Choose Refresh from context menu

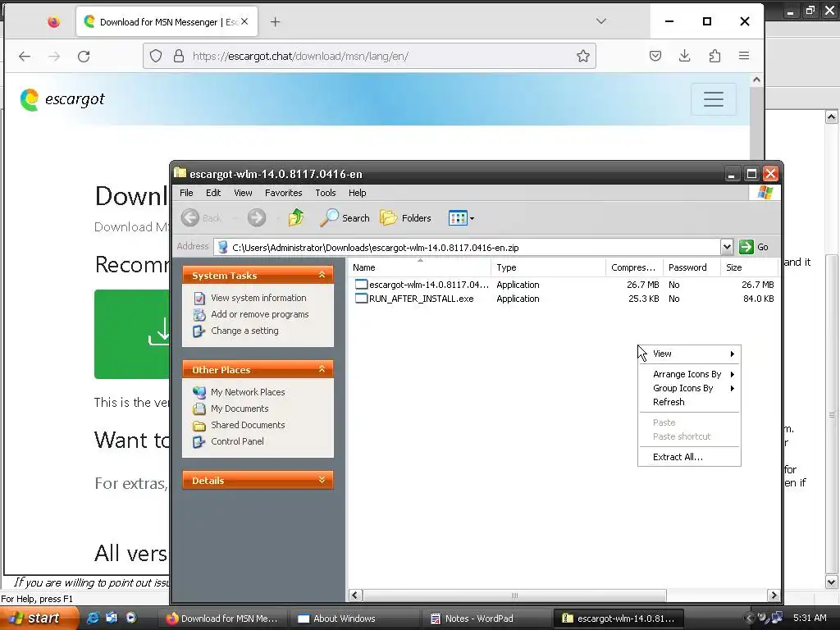pyautogui.click(x=689, y=402)
